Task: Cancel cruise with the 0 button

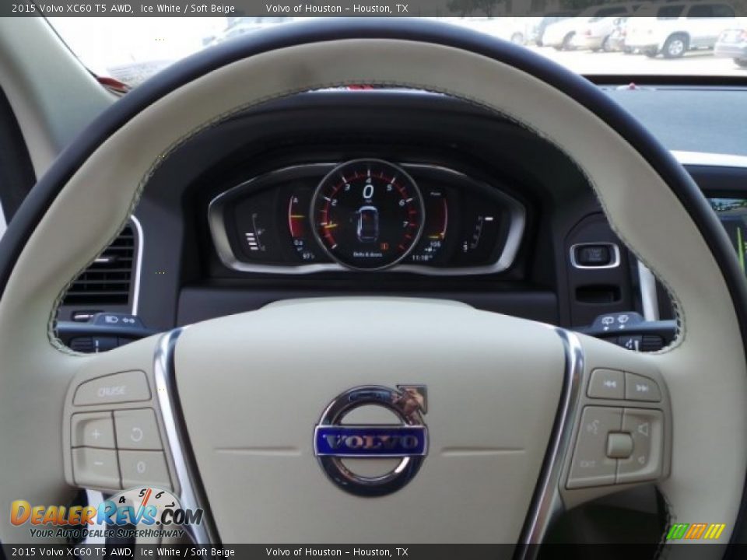Action: click(x=141, y=465)
